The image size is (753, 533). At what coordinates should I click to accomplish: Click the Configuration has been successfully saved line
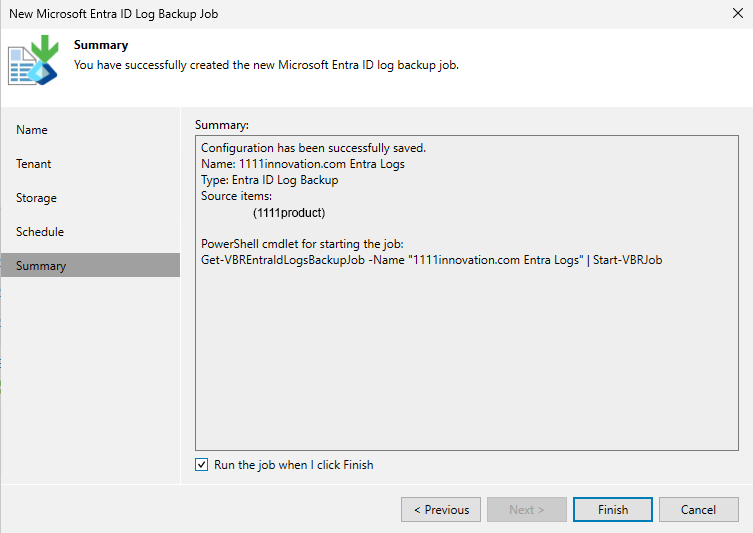pos(313,148)
